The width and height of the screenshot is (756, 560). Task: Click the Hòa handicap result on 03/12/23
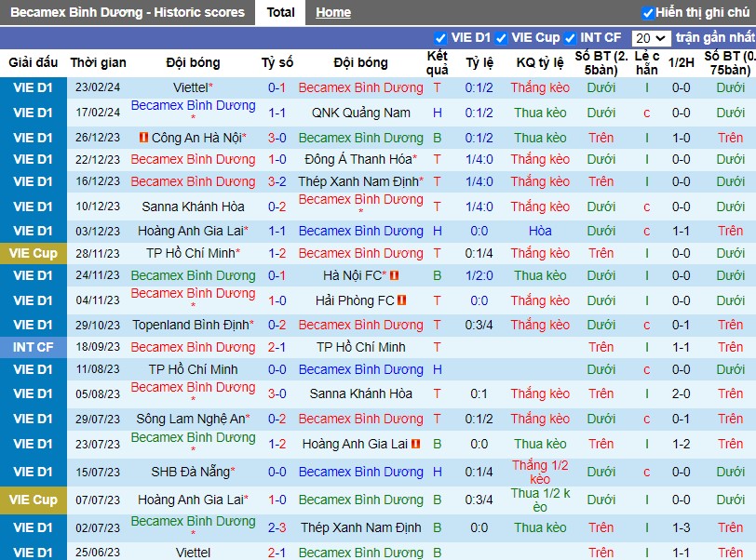click(540, 232)
